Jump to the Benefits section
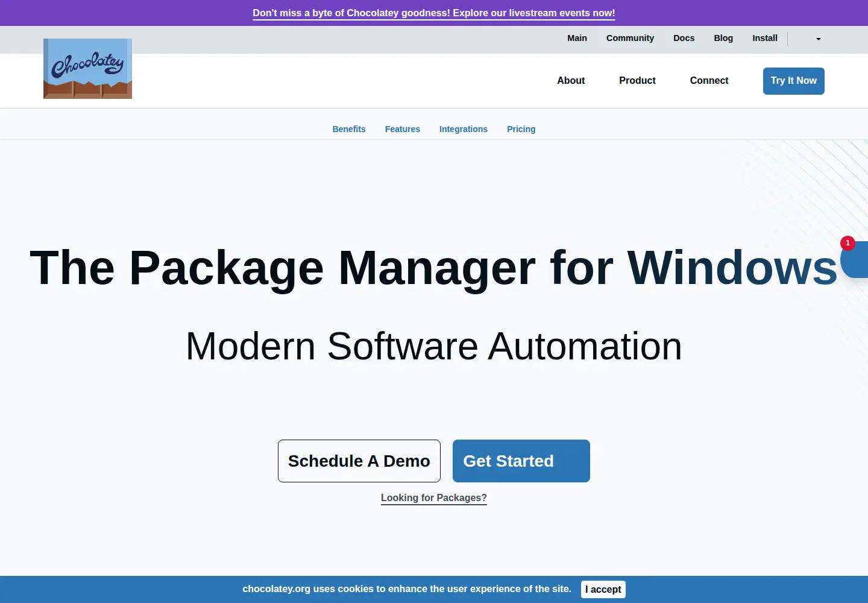868x603 pixels. coord(349,129)
